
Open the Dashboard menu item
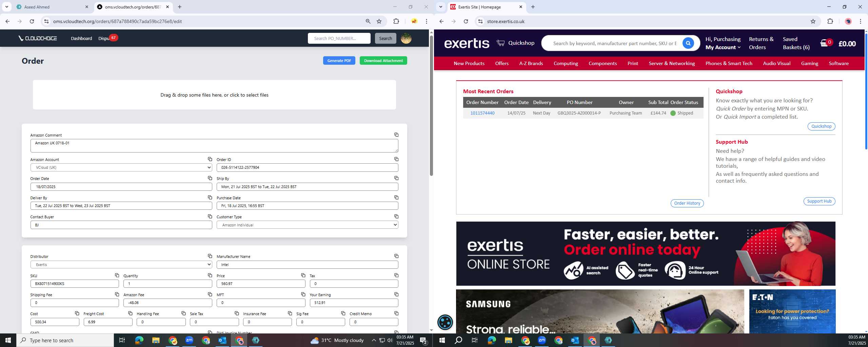(x=81, y=38)
